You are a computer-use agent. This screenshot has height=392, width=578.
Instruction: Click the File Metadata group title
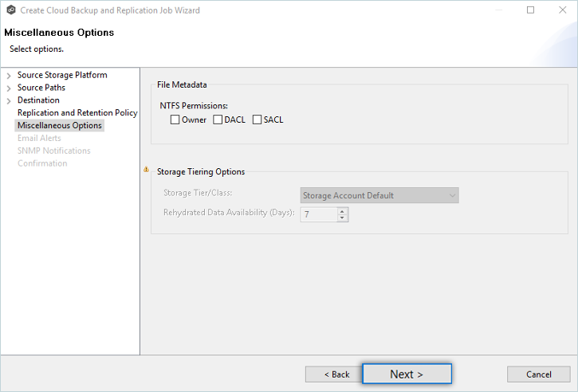[x=182, y=84]
